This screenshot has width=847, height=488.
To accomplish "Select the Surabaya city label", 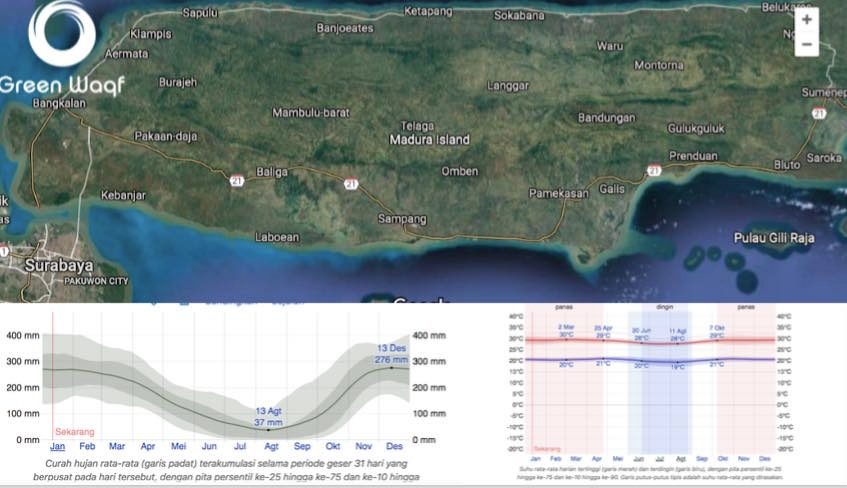I will coord(60,267).
